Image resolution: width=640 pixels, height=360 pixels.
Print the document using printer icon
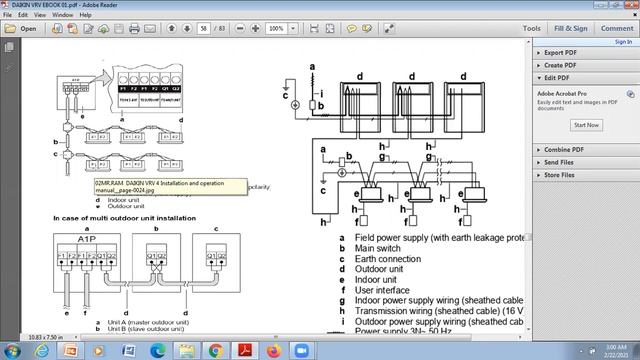134,29
